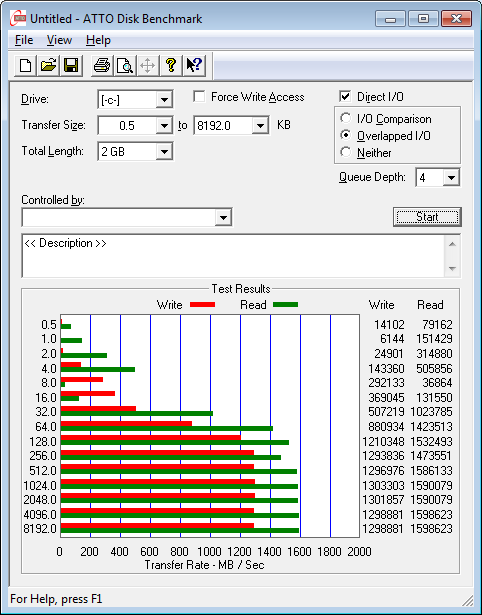Viewport: 482px width, 615px height.
Task: Save benchmark results with floppy icon
Action: tap(71, 65)
